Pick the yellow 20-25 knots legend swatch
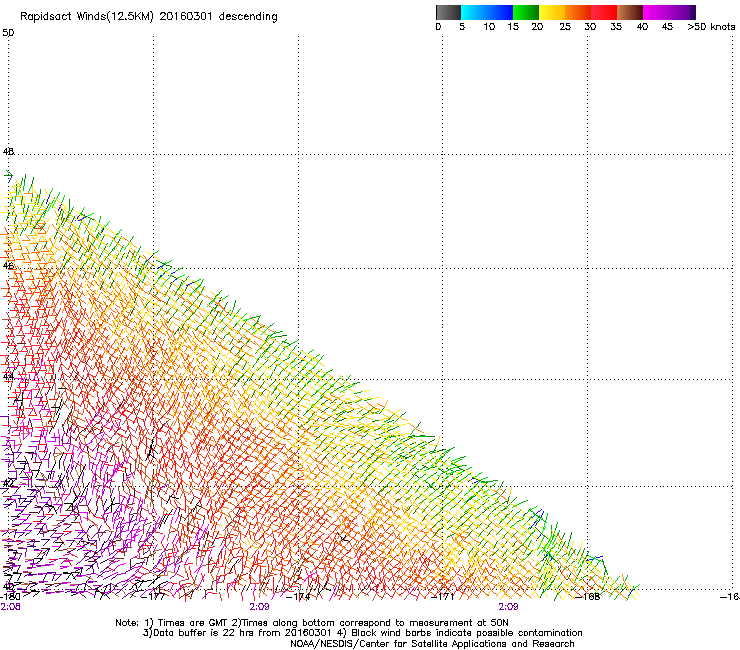740x650 pixels. point(552,12)
